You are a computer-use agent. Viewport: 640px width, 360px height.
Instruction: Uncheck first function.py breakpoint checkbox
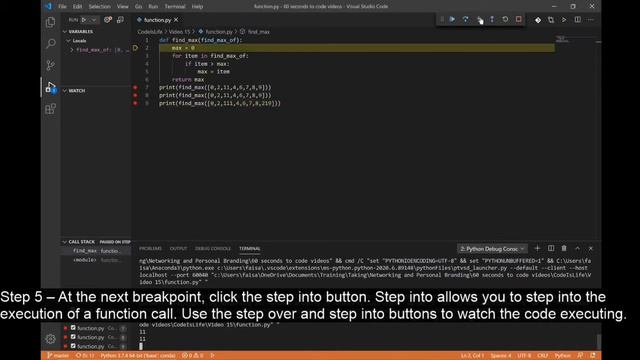tap(73, 328)
